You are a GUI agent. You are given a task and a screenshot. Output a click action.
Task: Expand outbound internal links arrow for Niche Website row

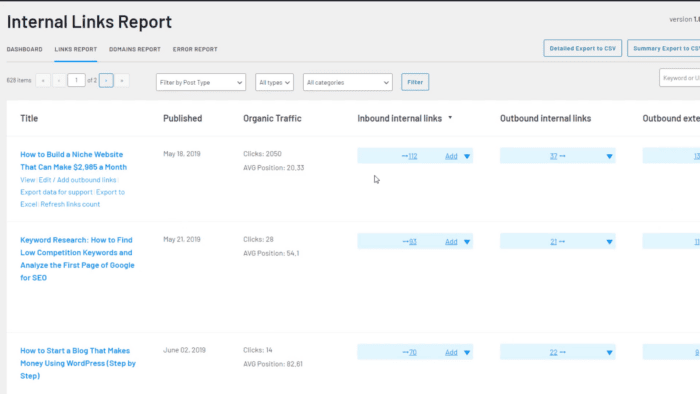click(609, 156)
